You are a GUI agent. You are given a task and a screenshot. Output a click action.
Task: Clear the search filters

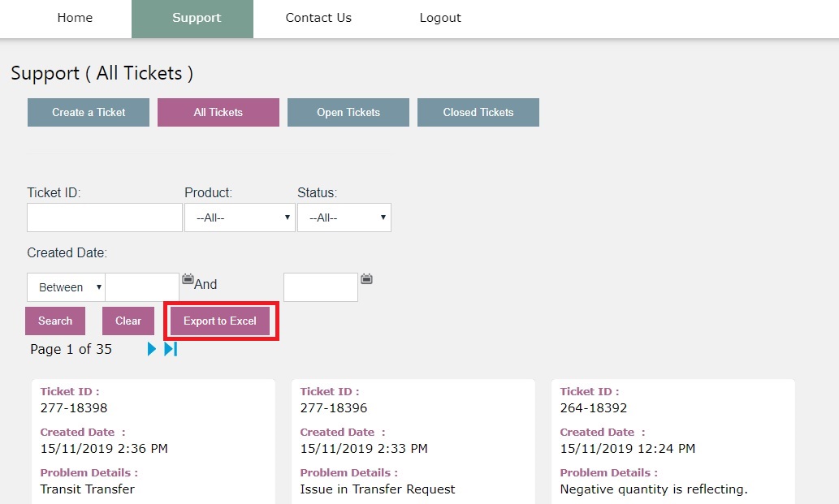point(128,321)
